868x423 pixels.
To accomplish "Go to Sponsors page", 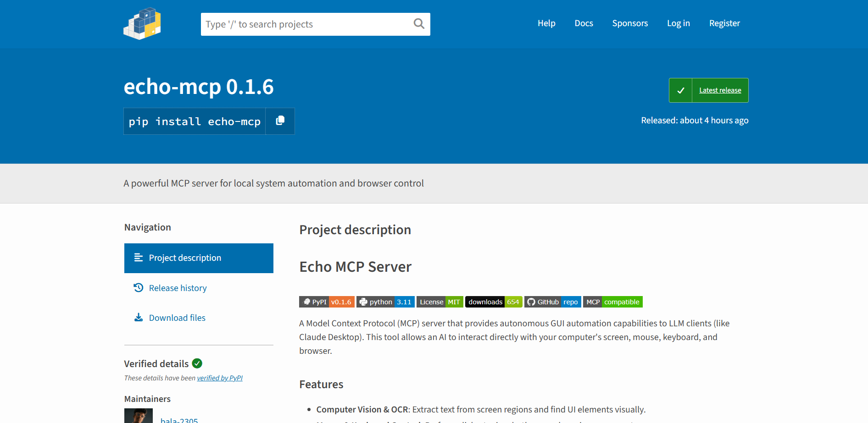I will pos(630,23).
